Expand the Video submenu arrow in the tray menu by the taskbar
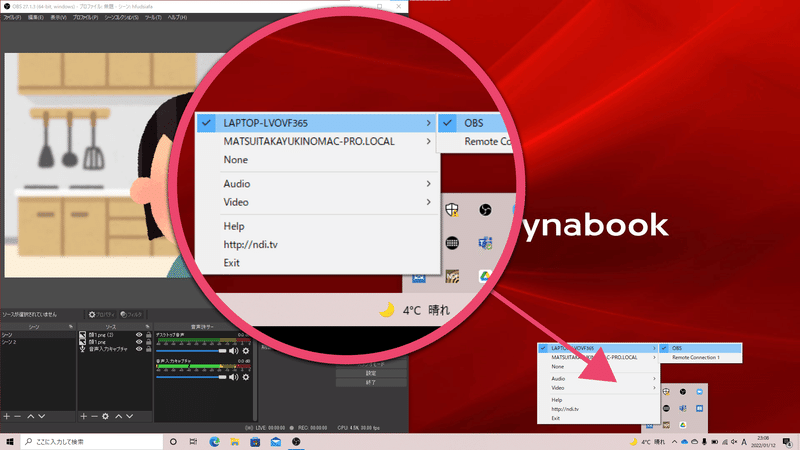800x450 pixels. coord(654,388)
